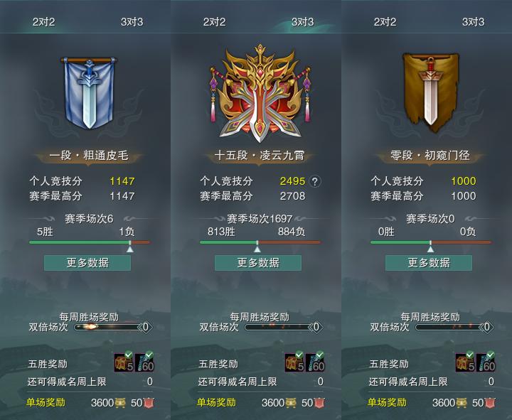Open 3对3 tab in right panel
This screenshot has height=420, width=512.
point(473,22)
